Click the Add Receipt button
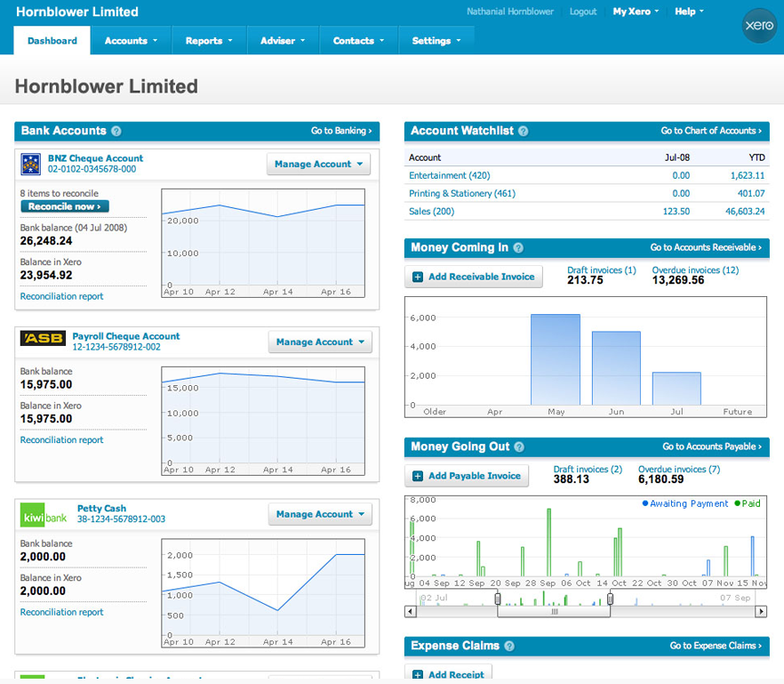Screen dimensions: 784x684 point(449,673)
